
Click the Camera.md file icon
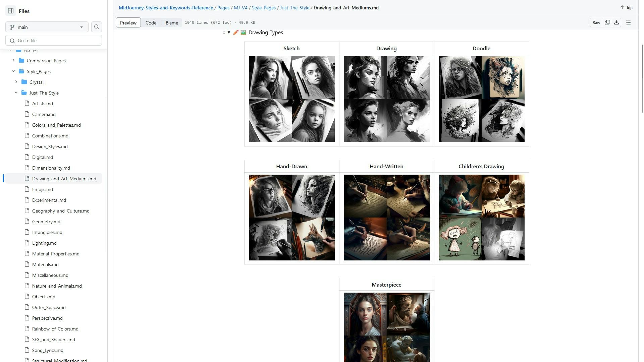pyautogui.click(x=27, y=114)
